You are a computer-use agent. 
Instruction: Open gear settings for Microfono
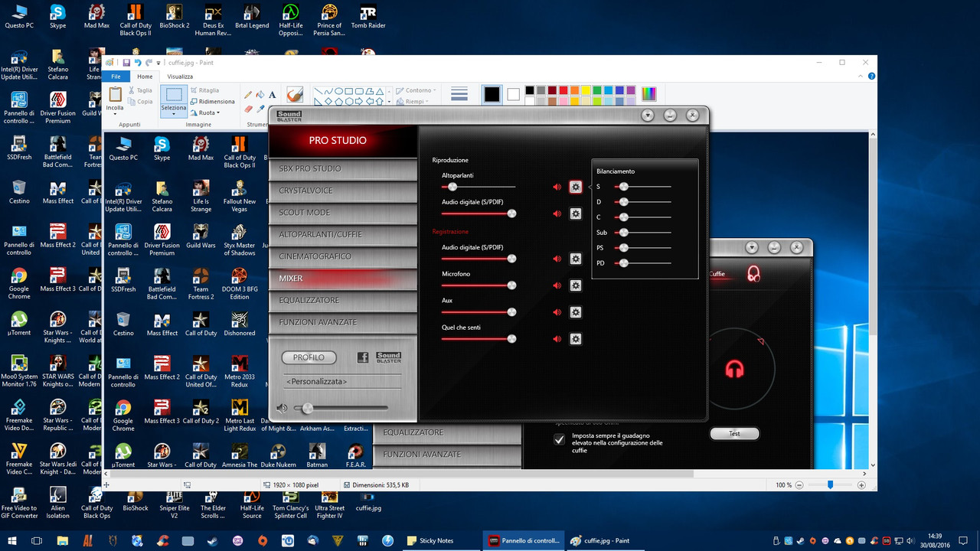click(x=576, y=285)
